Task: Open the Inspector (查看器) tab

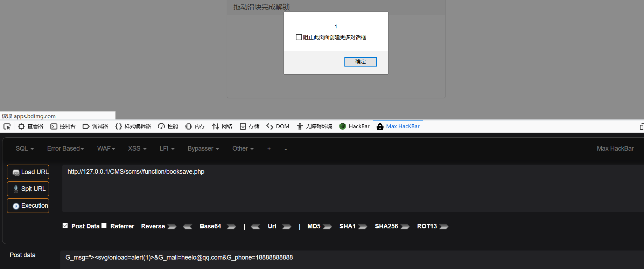Action: click(31, 126)
